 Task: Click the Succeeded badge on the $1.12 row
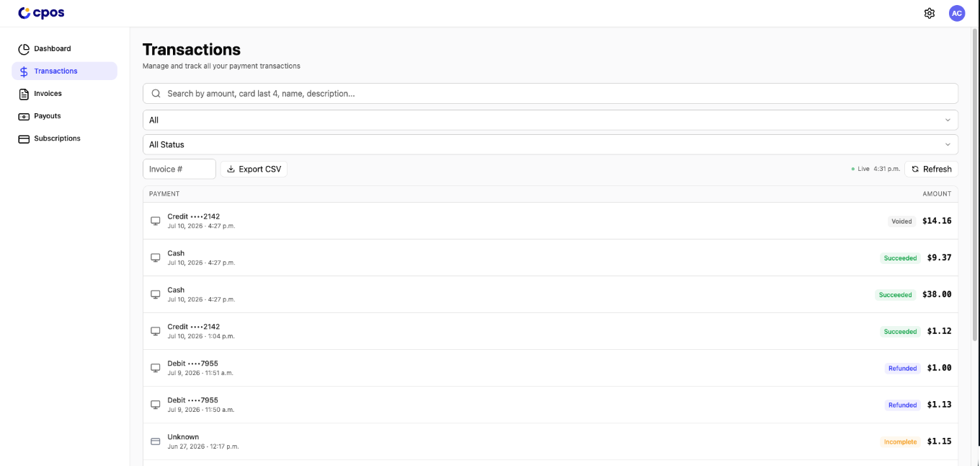[900, 332]
